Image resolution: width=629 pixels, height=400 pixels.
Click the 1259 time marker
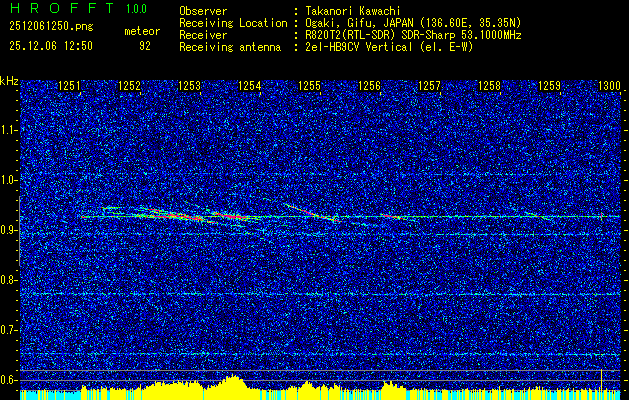tap(549, 86)
